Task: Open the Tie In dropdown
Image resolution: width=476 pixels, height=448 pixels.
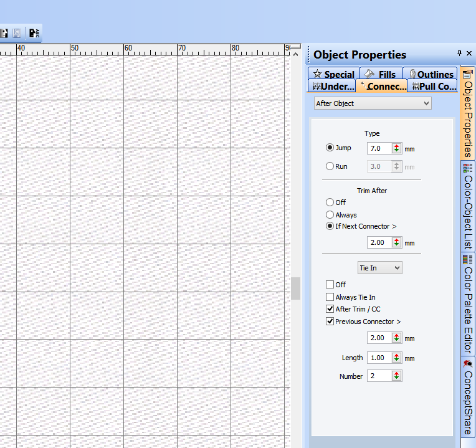Action: (380, 268)
